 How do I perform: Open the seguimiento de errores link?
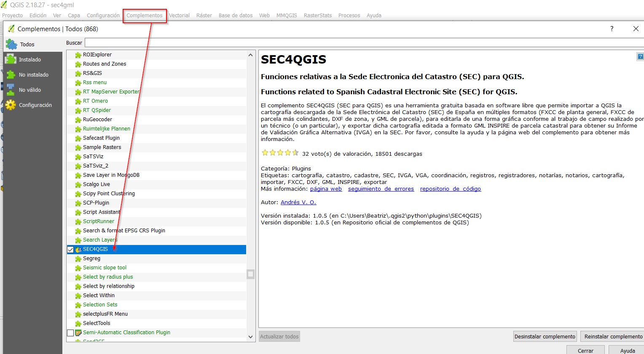(x=381, y=189)
